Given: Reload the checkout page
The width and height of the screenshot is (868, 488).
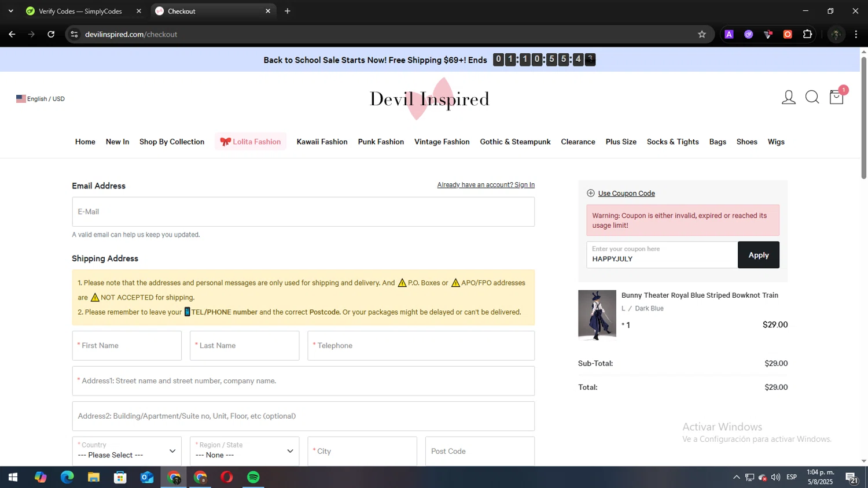Looking at the screenshot, I should click(x=51, y=34).
